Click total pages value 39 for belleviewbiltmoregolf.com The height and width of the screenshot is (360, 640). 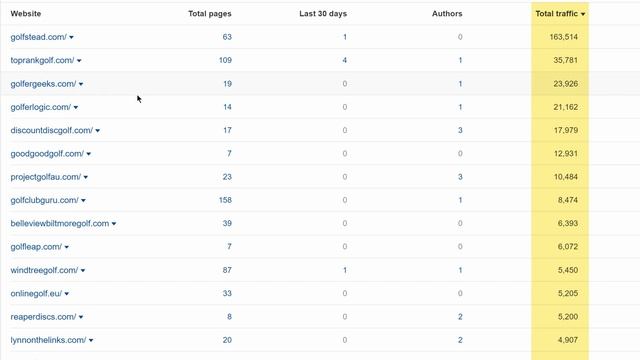click(227, 223)
